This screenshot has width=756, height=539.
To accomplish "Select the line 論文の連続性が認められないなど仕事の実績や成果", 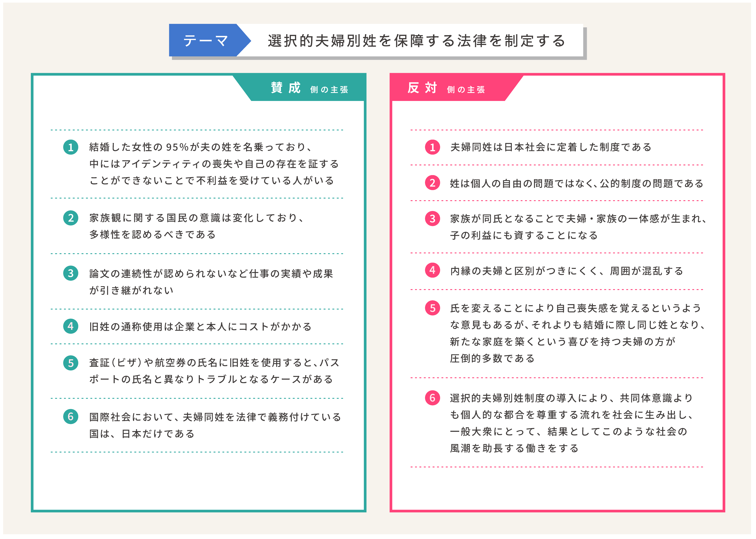I will tap(211, 274).
